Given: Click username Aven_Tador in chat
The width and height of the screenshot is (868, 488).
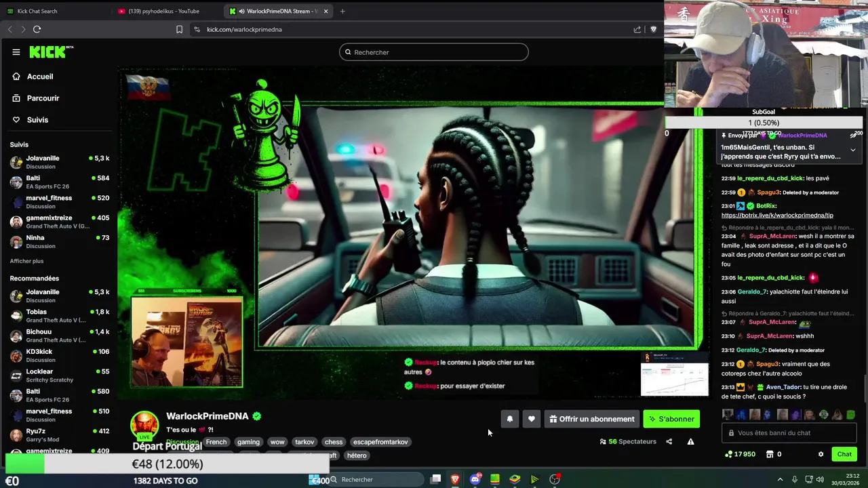Looking at the screenshot, I should [783, 387].
